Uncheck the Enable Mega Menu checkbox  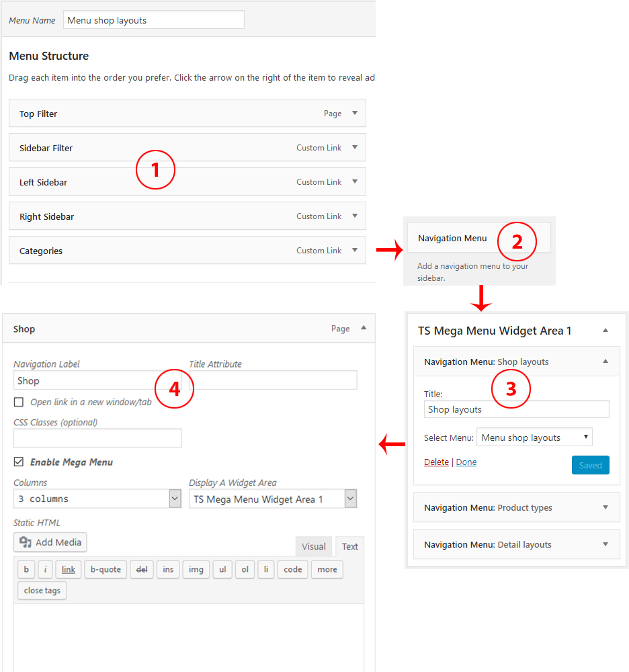click(x=19, y=462)
